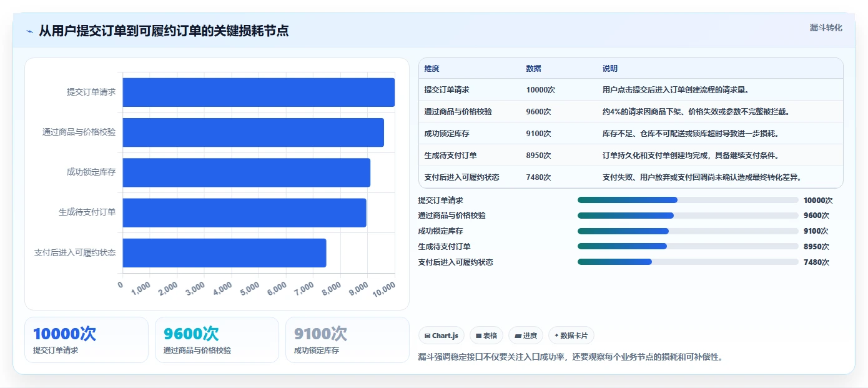The image size is (868, 388).
Task: Click description starting 库存不足、仓库不可配送
Action: (691, 134)
